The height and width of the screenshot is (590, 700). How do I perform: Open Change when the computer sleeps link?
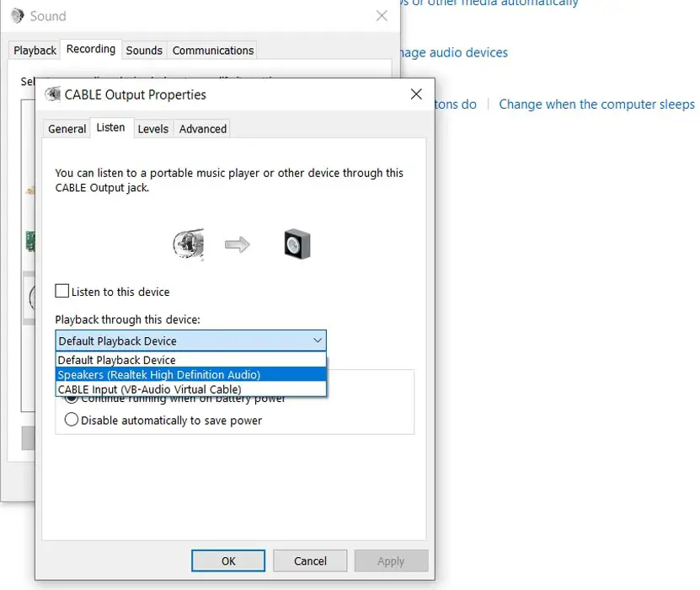pyautogui.click(x=596, y=104)
